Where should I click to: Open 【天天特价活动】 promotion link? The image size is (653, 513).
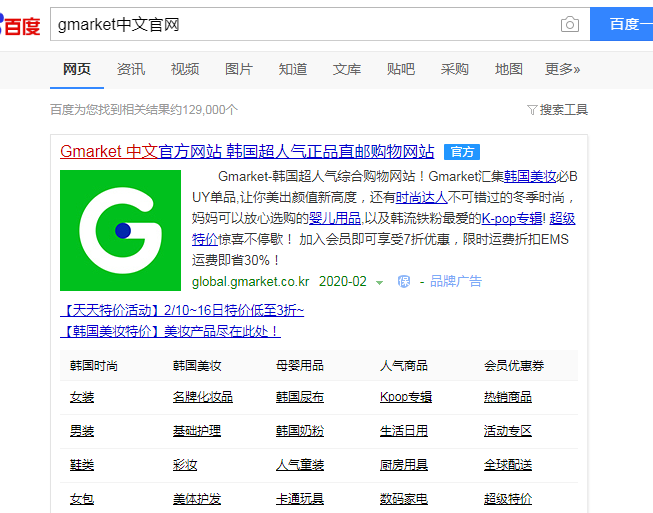pos(182,310)
